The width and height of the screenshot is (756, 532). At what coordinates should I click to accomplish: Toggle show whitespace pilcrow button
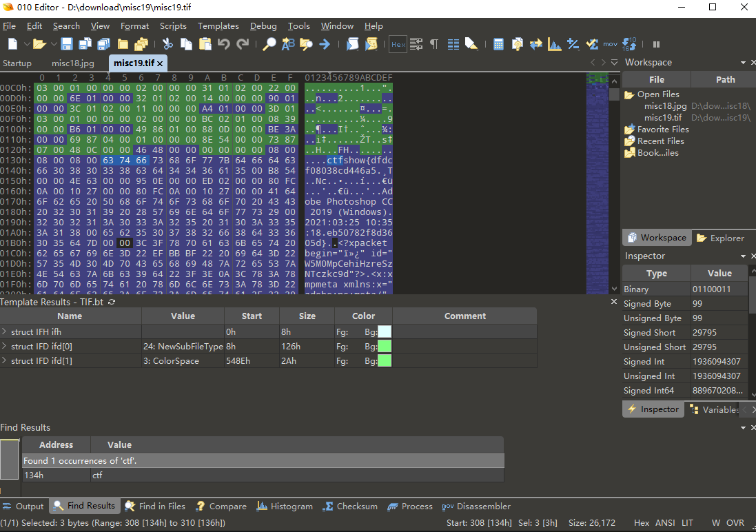click(x=434, y=44)
